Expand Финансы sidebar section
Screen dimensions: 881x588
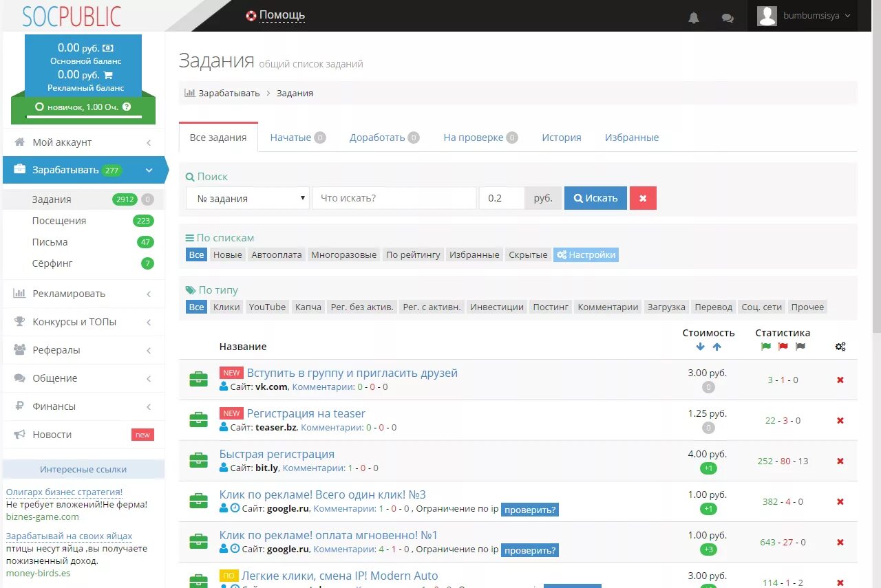coord(83,406)
